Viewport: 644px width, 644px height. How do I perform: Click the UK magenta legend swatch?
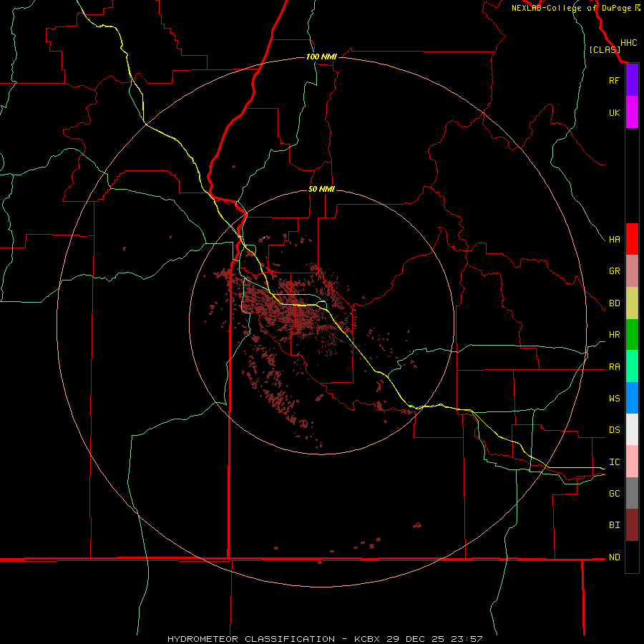tap(632, 112)
